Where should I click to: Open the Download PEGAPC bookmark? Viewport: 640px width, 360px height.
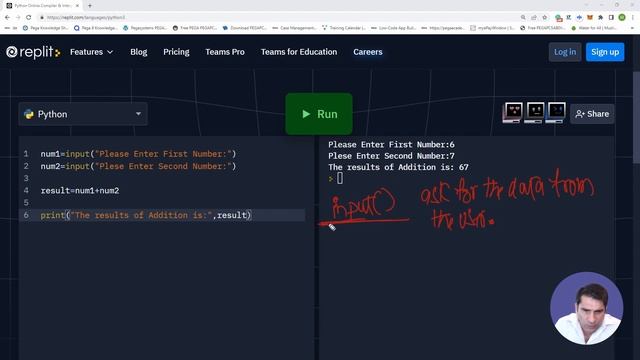coord(245,28)
